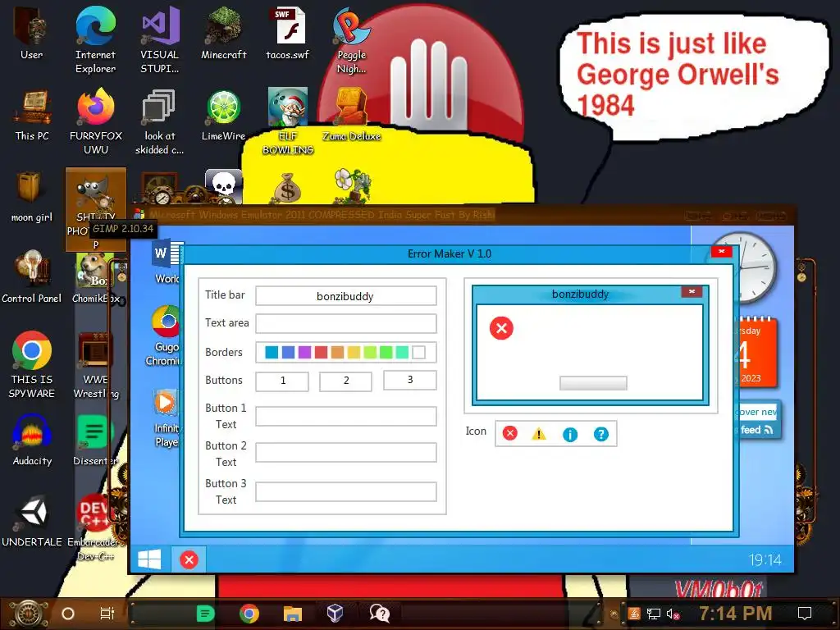The width and height of the screenshot is (840, 630).
Task: Set the number of buttons to 1
Action: point(282,381)
